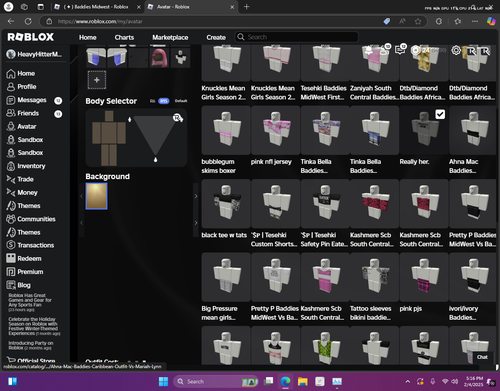Click Home in the top navigation bar

click(88, 37)
